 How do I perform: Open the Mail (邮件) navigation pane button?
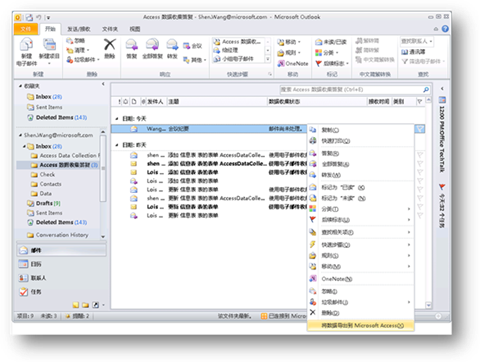point(62,250)
